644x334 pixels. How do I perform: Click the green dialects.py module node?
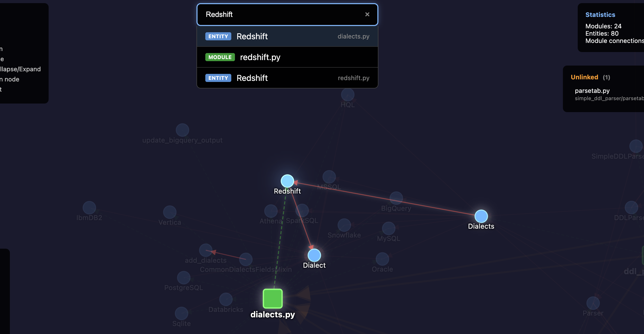(x=272, y=299)
